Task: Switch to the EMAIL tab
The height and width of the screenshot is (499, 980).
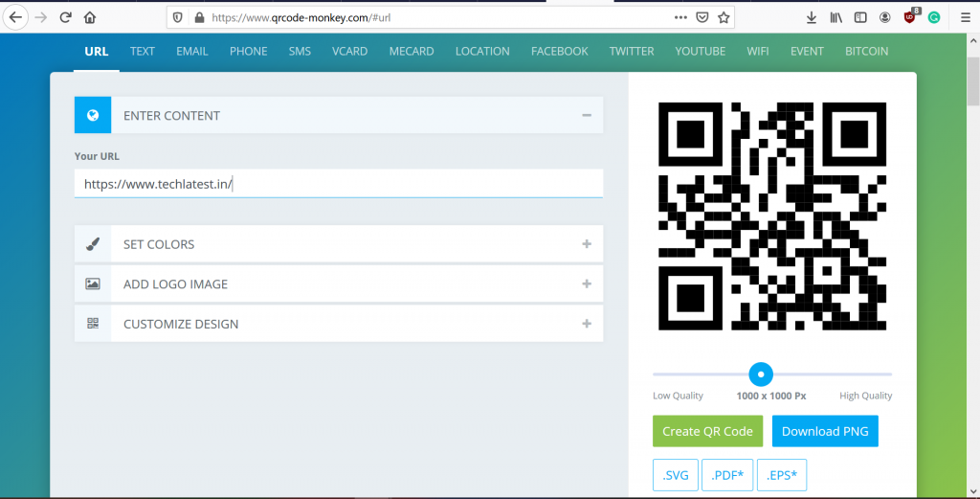Action: pyautogui.click(x=191, y=52)
